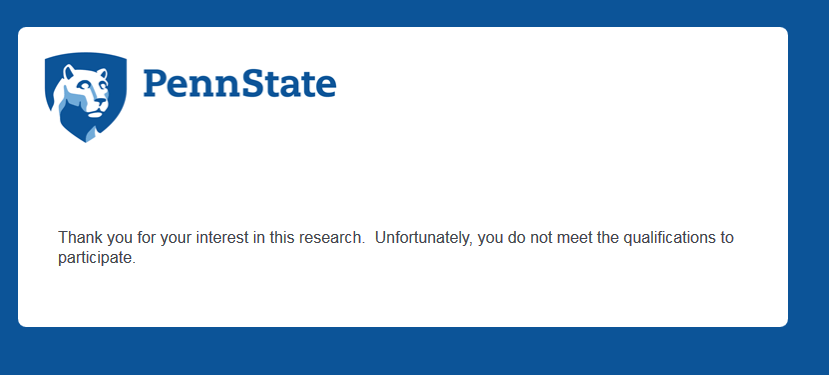Click the blue margin right of the card
This screenshot has width=829, height=375.
pos(809,177)
